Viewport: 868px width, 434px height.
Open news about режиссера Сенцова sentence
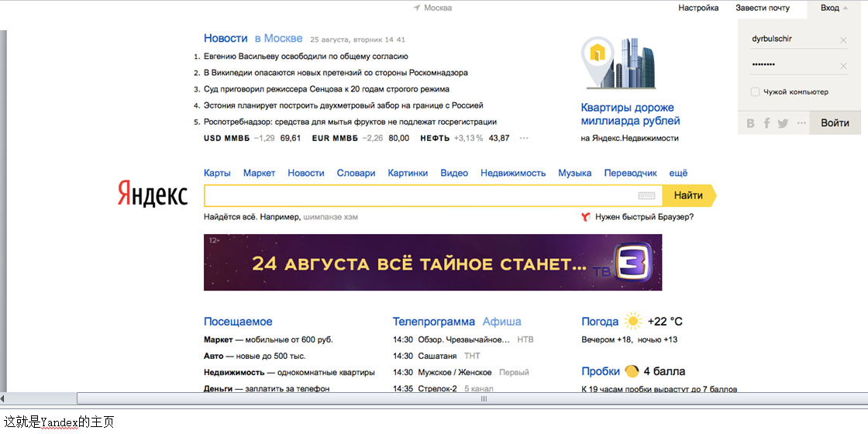[326, 88]
